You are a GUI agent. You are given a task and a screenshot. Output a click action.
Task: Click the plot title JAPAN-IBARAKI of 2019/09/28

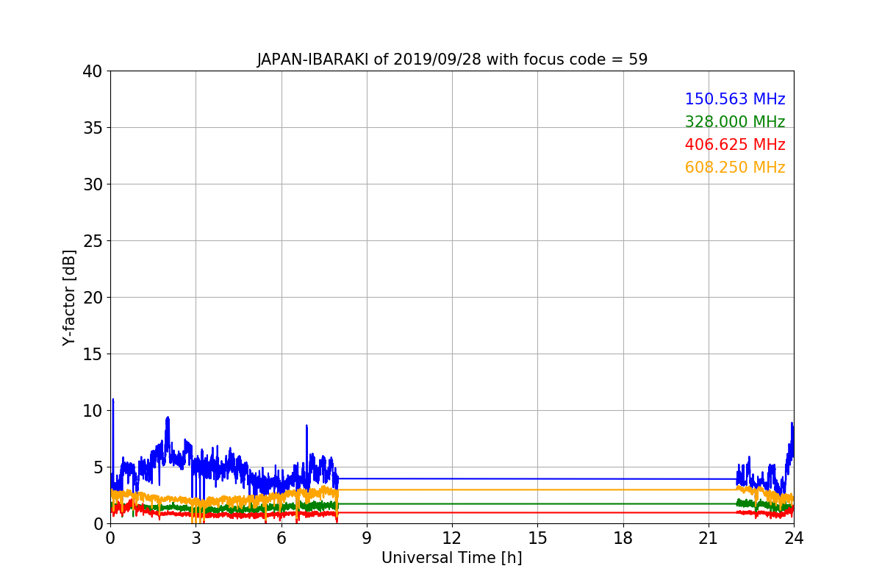(452, 60)
